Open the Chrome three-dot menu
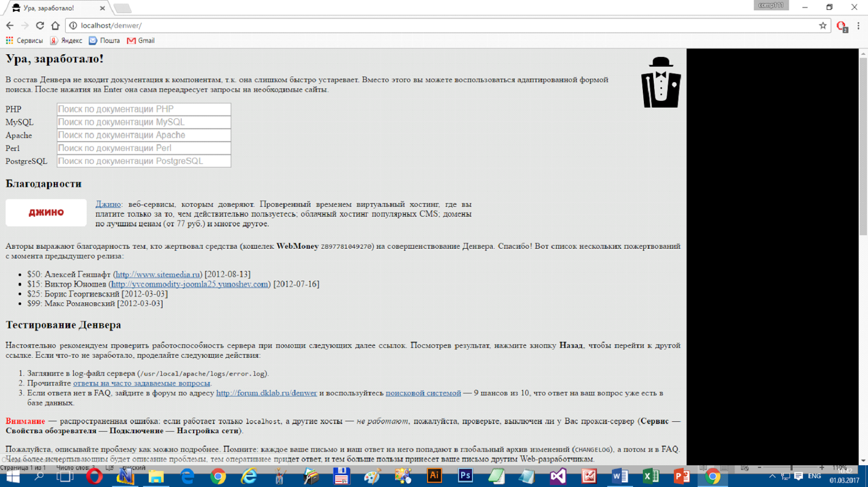The width and height of the screenshot is (868, 487). 858,26
